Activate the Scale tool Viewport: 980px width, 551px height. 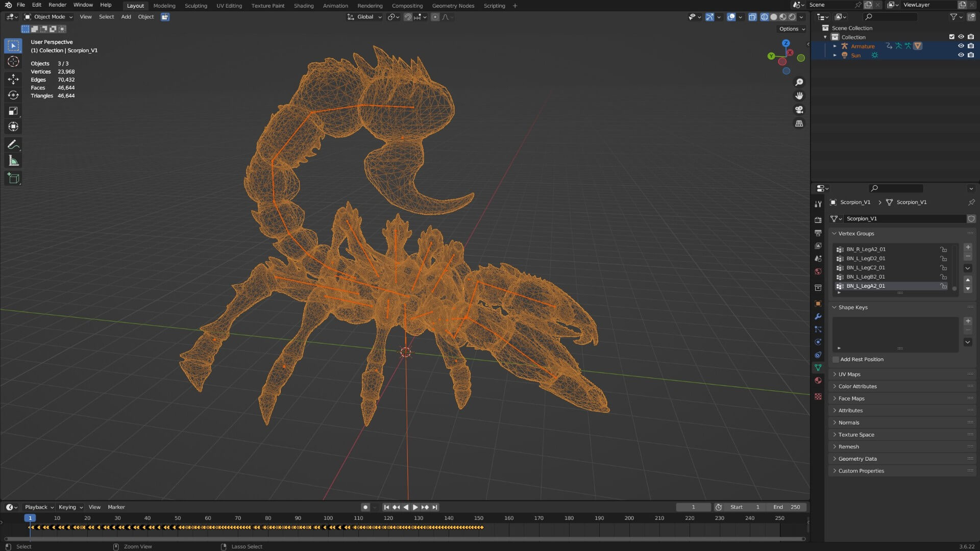click(13, 111)
